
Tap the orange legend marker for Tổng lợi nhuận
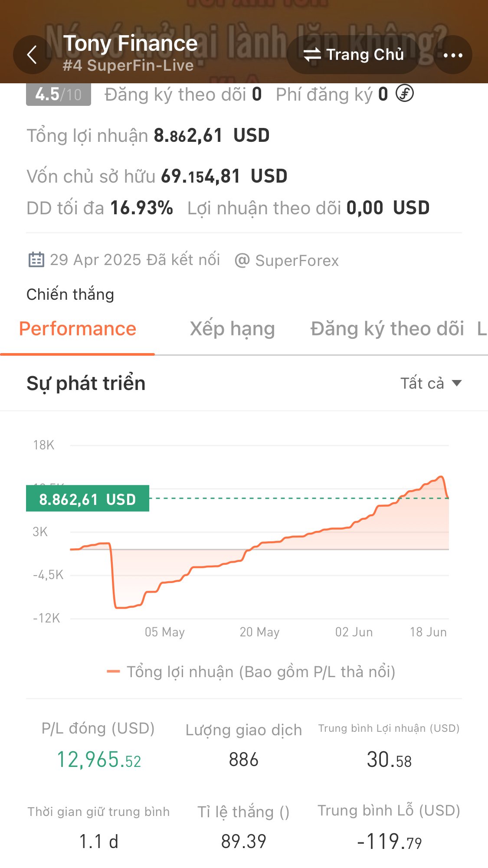pos(113,672)
